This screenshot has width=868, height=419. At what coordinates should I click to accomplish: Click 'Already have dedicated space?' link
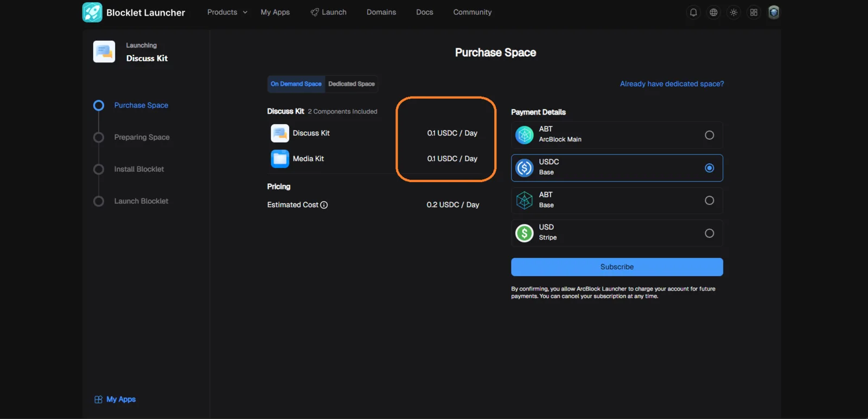click(672, 84)
